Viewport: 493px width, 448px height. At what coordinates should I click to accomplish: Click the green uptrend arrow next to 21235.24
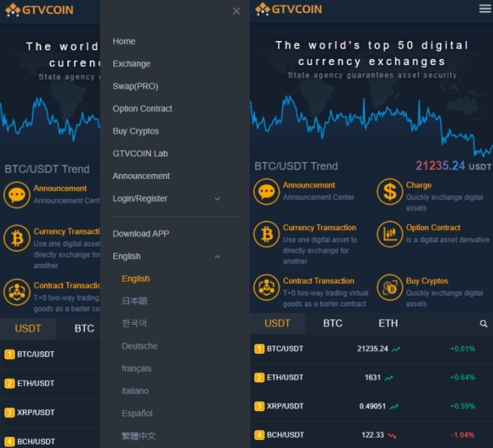(x=396, y=349)
